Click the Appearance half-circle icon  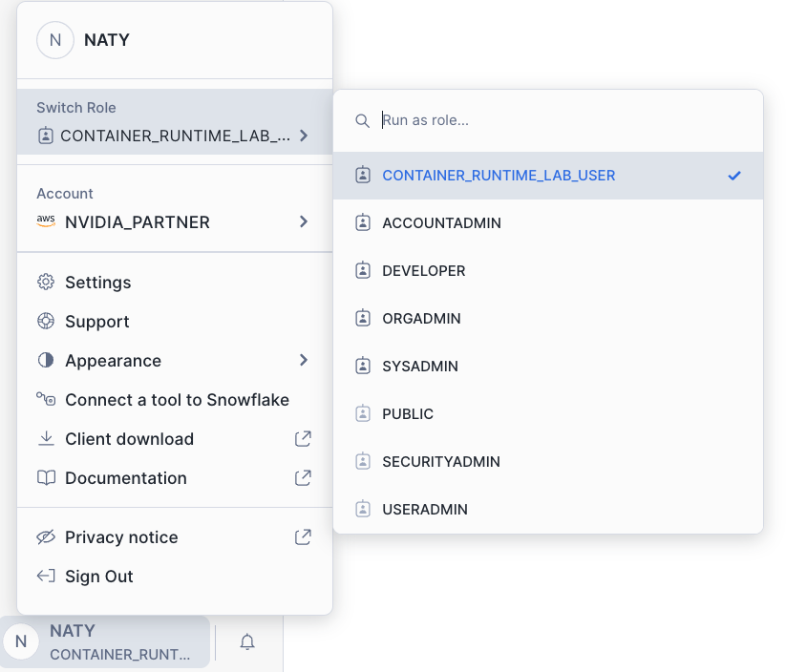click(46, 360)
